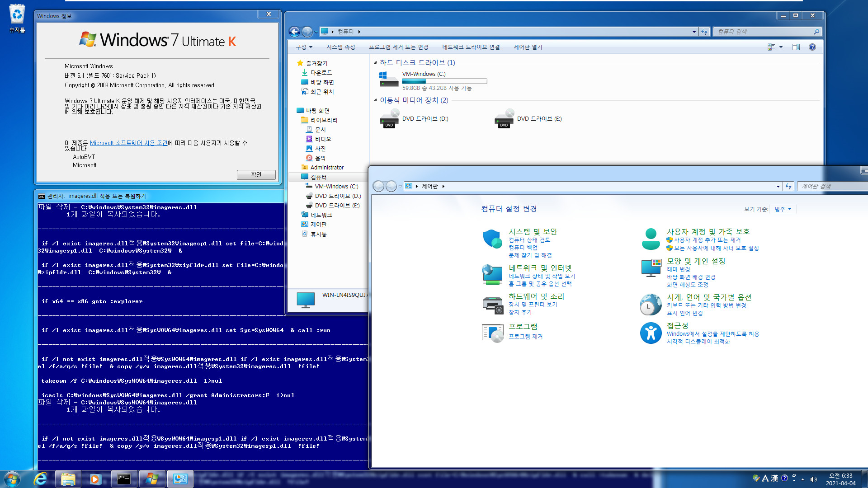The width and height of the screenshot is (868, 488).
Task: Select DVD drive (D:) icon in content pane
Action: pyautogui.click(x=389, y=119)
